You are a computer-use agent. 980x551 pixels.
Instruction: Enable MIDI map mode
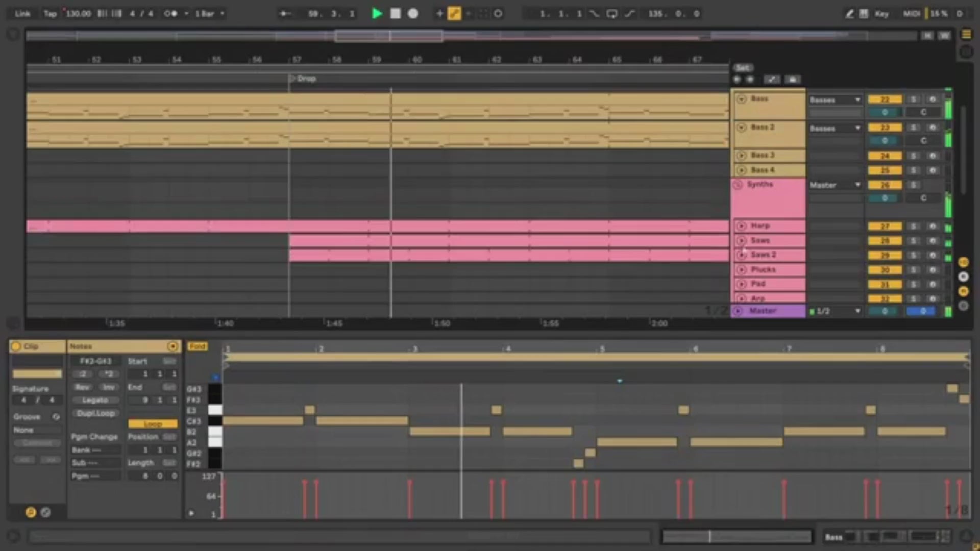click(911, 14)
